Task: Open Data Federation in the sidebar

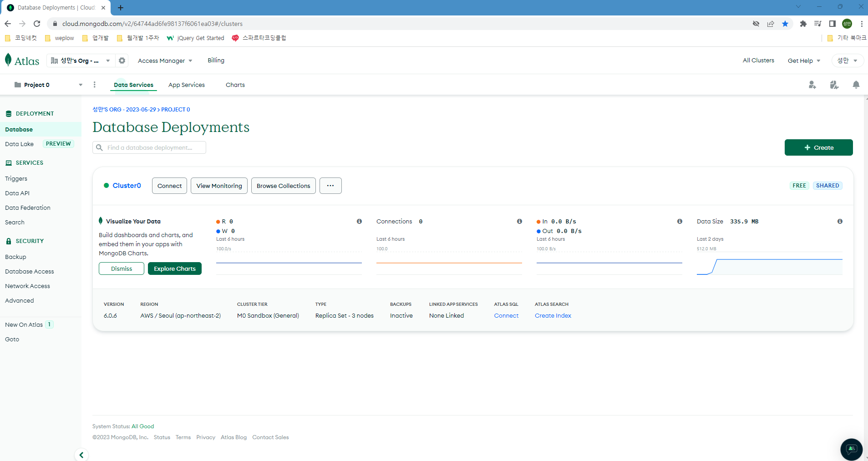Action: (28, 208)
